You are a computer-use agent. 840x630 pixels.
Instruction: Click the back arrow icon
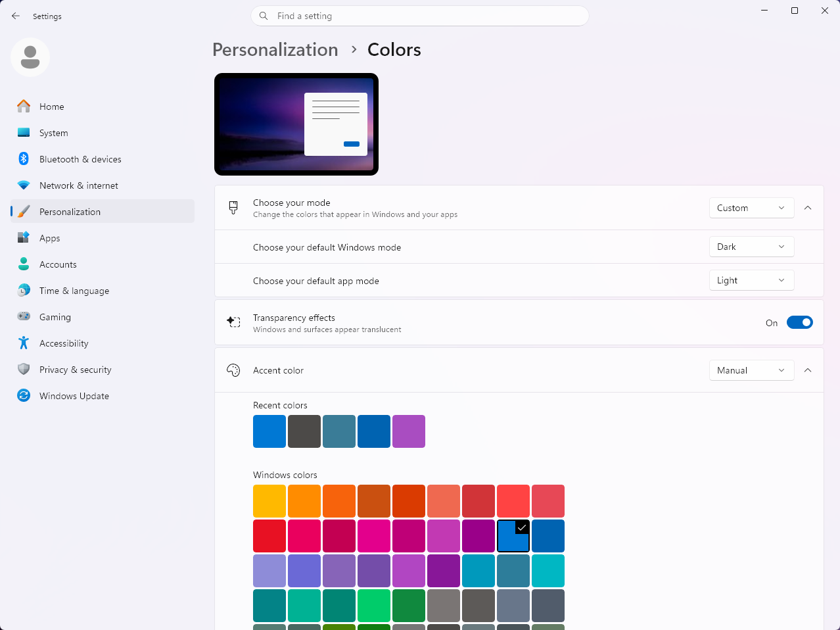tap(16, 16)
